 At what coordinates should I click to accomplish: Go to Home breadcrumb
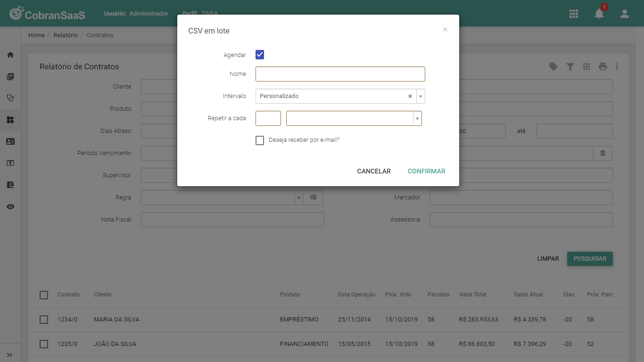(x=36, y=35)
